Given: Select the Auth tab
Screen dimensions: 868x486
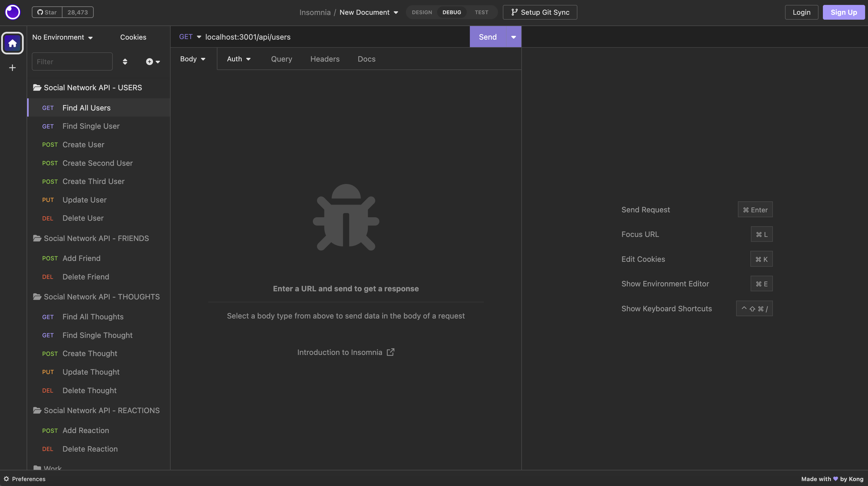Looking at the screenshot, I should click(x=238, y=58).
